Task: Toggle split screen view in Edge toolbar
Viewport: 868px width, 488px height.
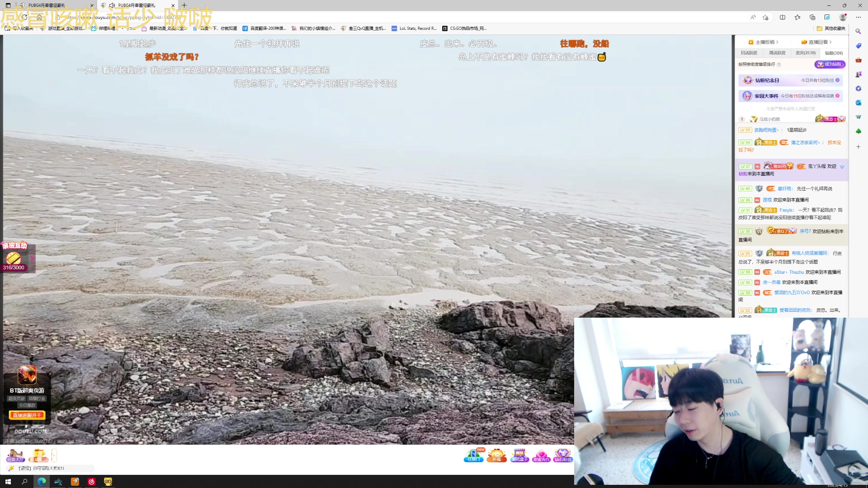Action: pos(783,17)
